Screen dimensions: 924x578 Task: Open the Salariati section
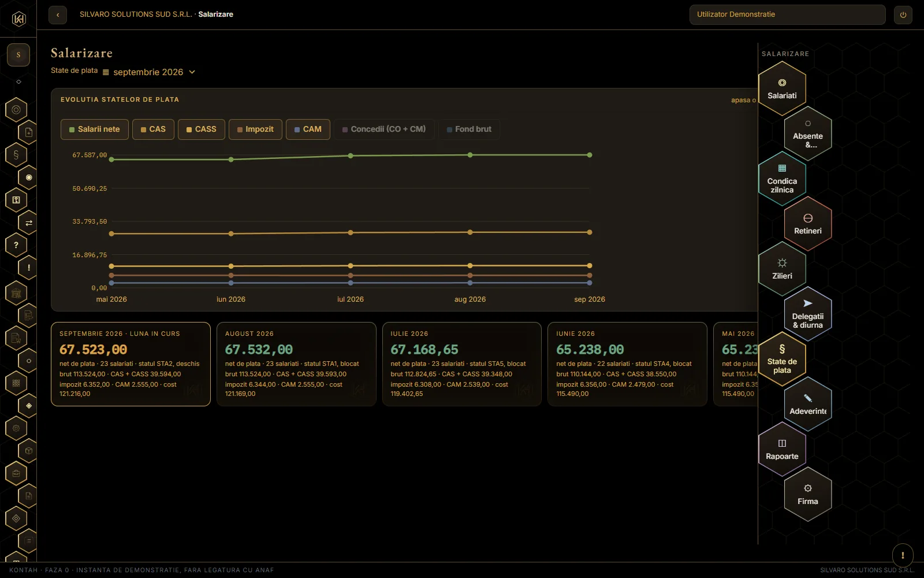pyautogui.click(x=782, y=89)
